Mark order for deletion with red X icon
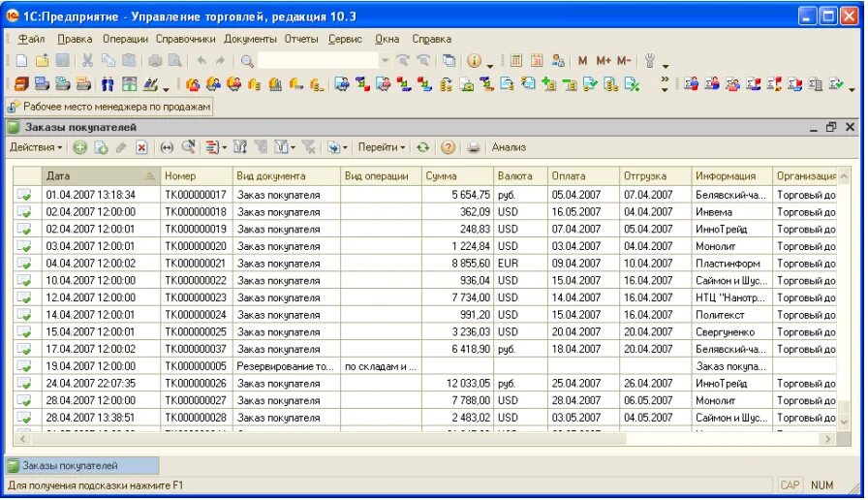 141,147
